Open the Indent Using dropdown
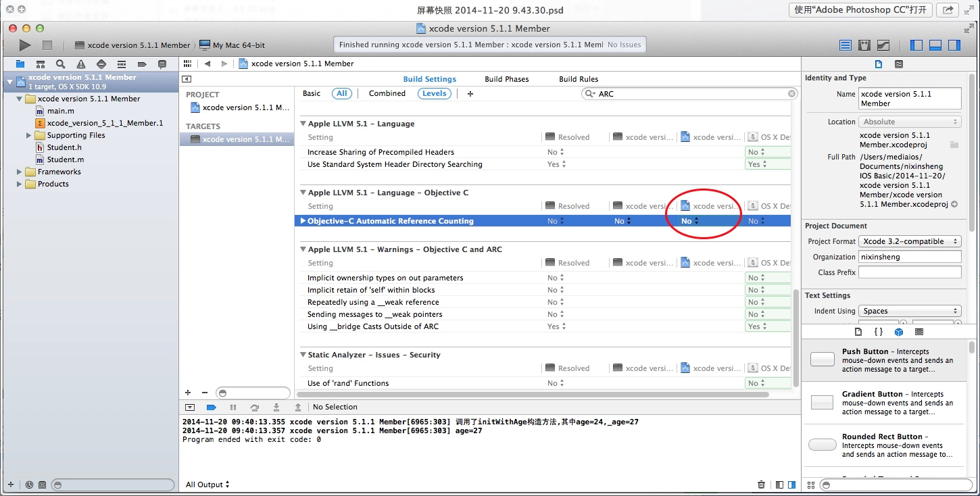The height and width of the screenshot is (496, 980). (x=910, y=311)
